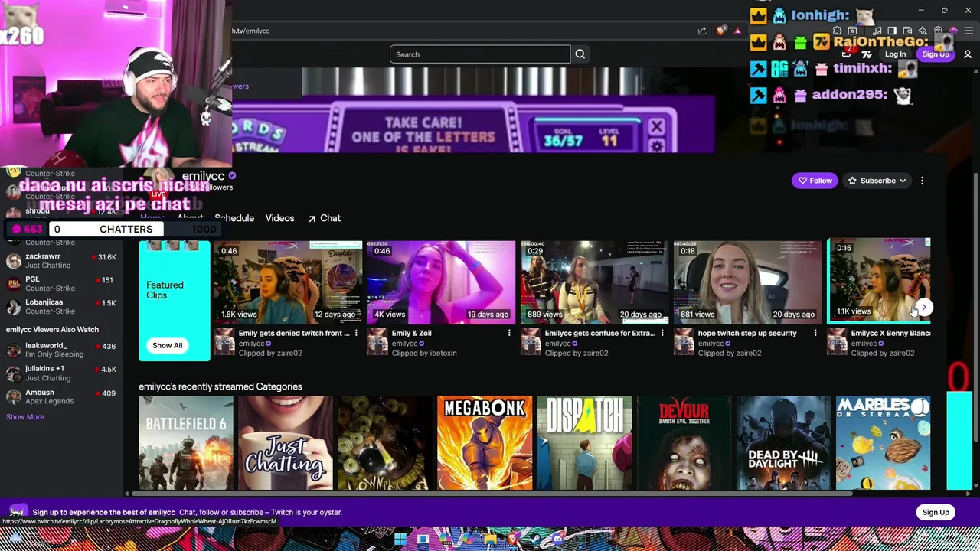Show next featured clips with arrow
Viewport: 980px width, 551px height.
(924, 307)
